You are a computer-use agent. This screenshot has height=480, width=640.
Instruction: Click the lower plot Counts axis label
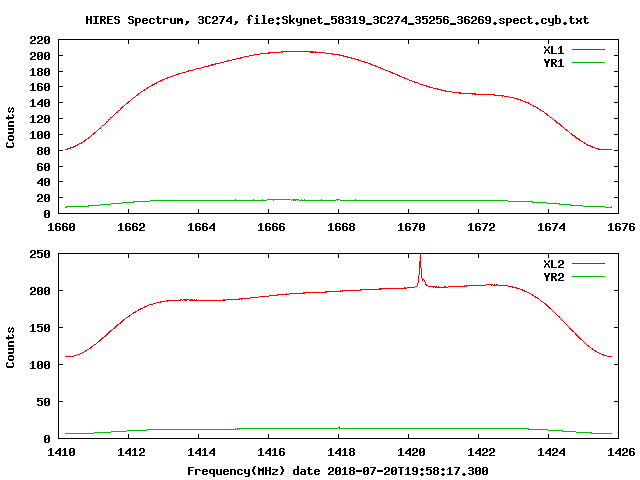point(10,347)
